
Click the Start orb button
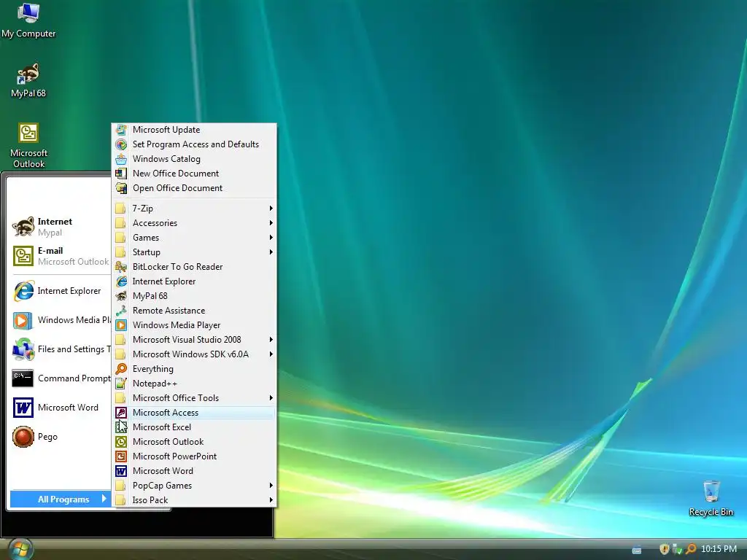[x=20, y=550]
